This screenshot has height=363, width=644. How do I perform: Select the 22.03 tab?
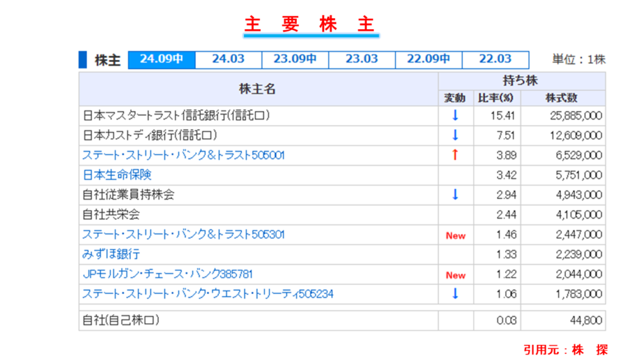496,59
